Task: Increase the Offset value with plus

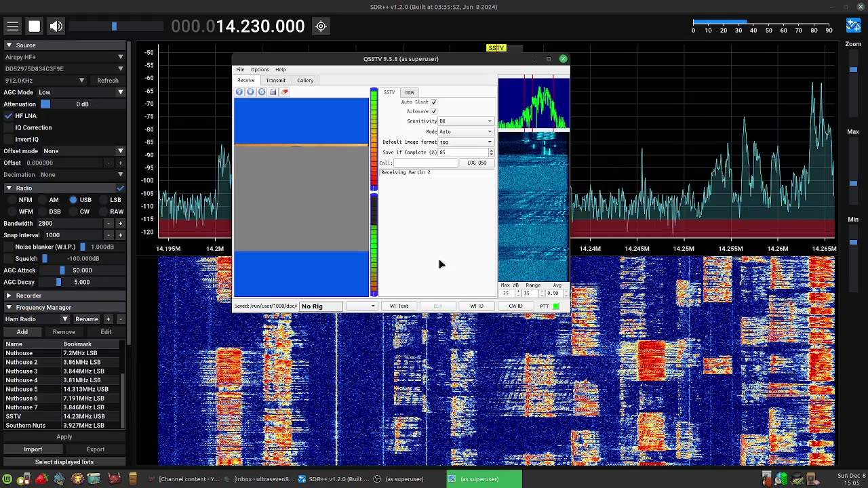Action: click(120, 163)
